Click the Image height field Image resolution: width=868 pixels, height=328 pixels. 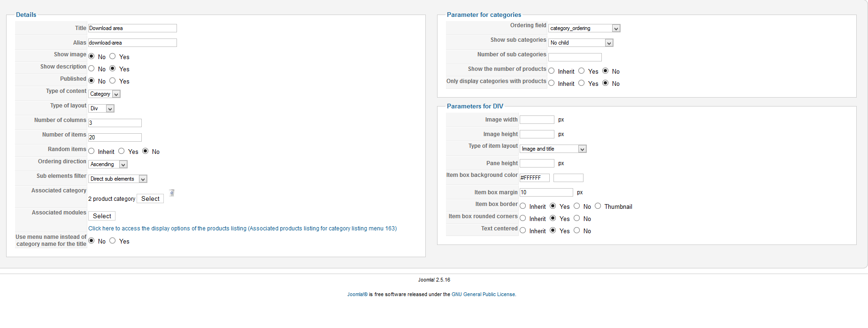tap(537, 134)
